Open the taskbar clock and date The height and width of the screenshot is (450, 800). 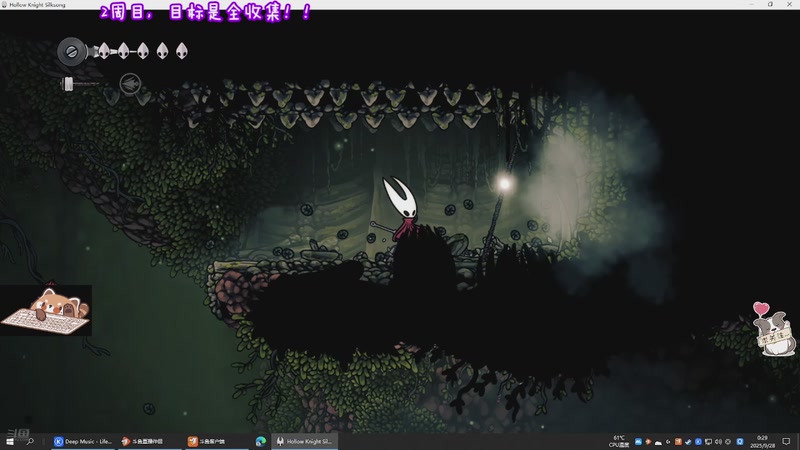pos(762,441)
